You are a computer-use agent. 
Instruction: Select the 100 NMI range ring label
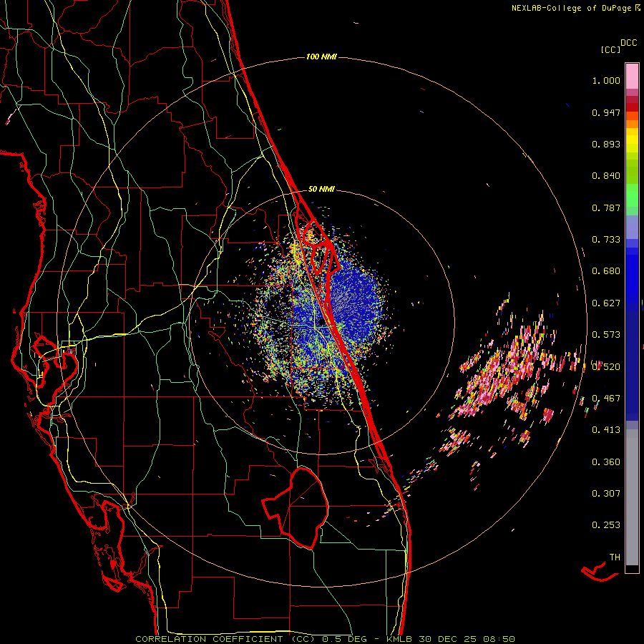click(x=321, y=57)
